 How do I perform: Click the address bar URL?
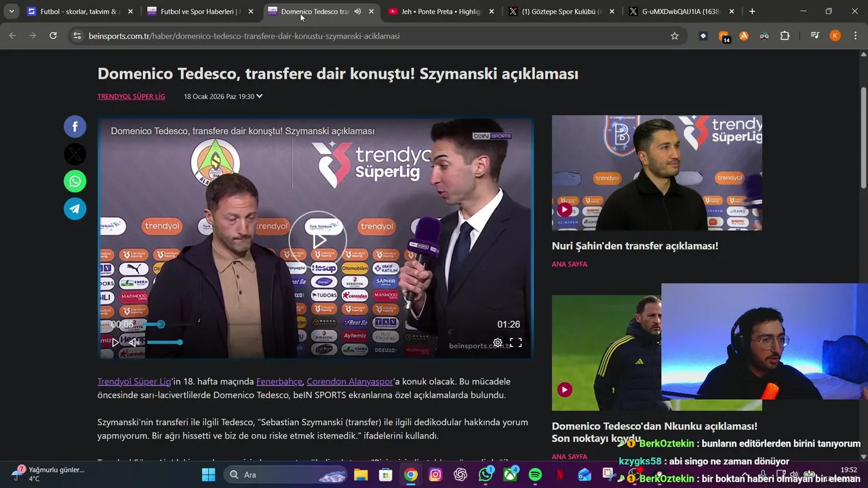coord(244,36)
